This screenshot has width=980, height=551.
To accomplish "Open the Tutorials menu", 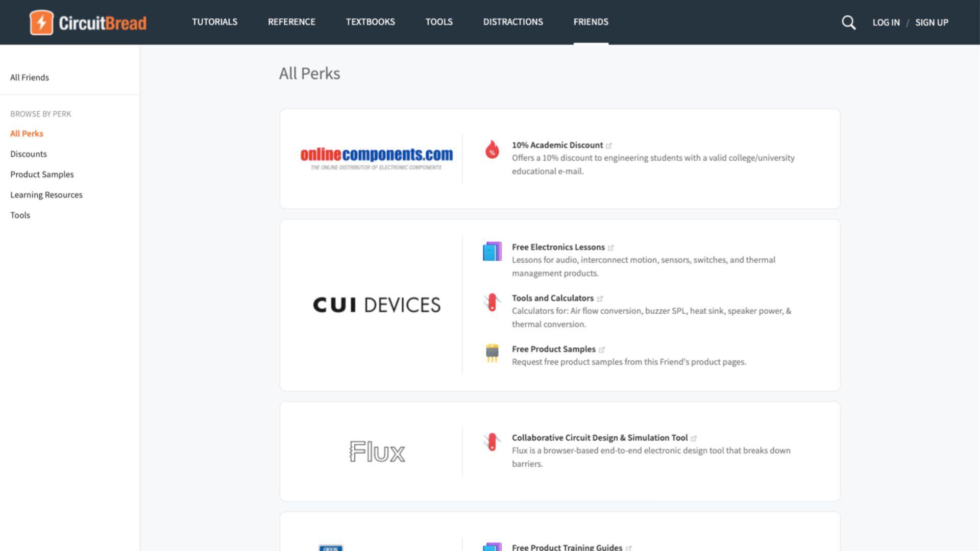I will [214, 22].
